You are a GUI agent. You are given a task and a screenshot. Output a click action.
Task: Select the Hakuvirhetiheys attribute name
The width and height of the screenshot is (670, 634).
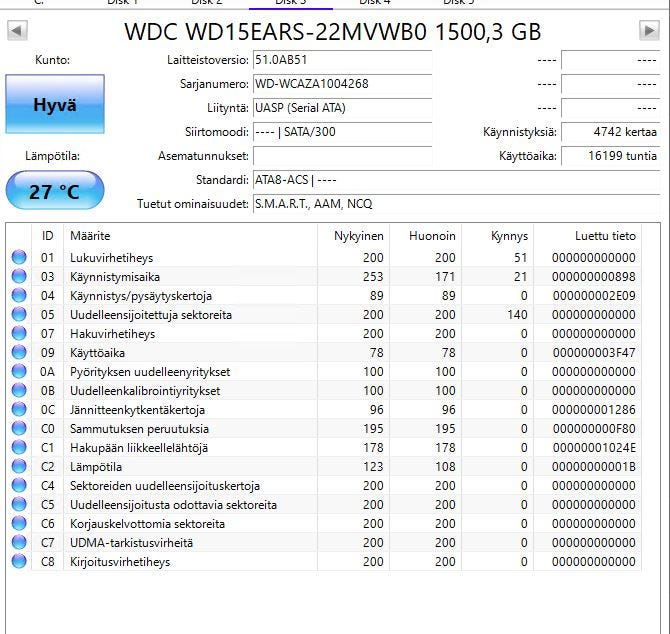112,334
